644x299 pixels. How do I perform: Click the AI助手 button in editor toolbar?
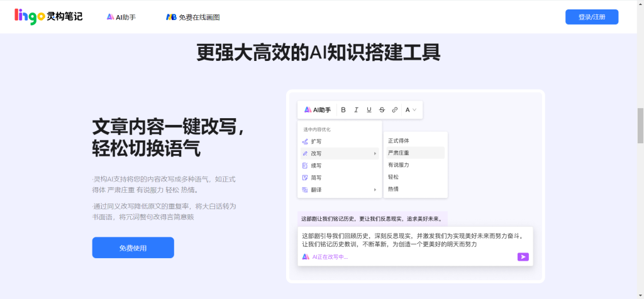(318, 110)
